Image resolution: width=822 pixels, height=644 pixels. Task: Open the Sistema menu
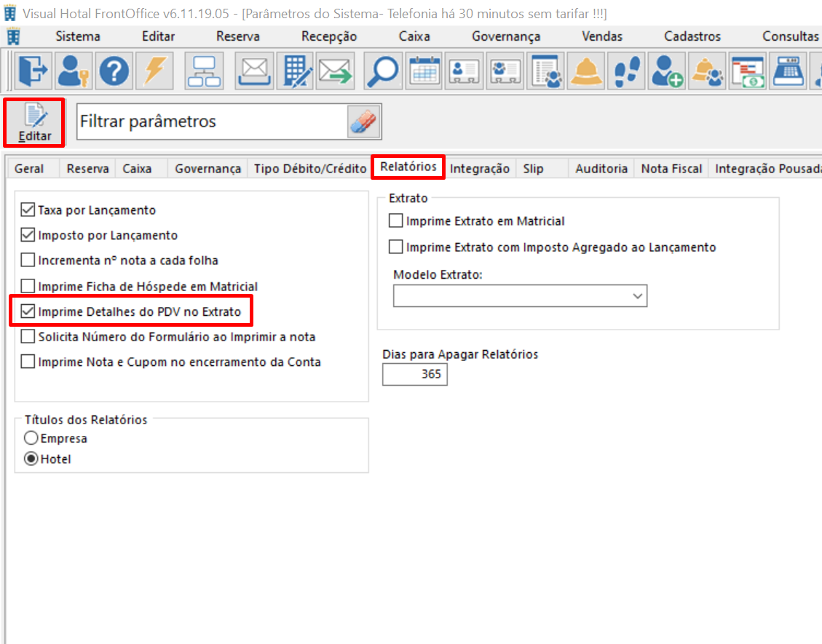[x=78, y=36]
